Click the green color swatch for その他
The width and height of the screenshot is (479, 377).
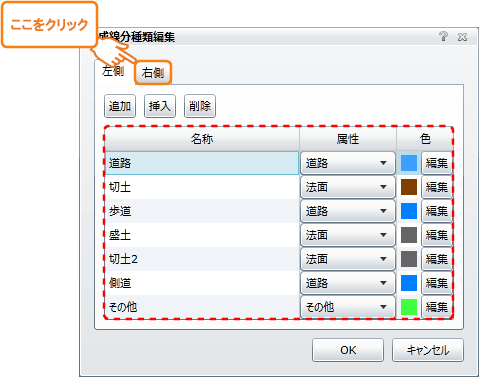pos(409,307)
